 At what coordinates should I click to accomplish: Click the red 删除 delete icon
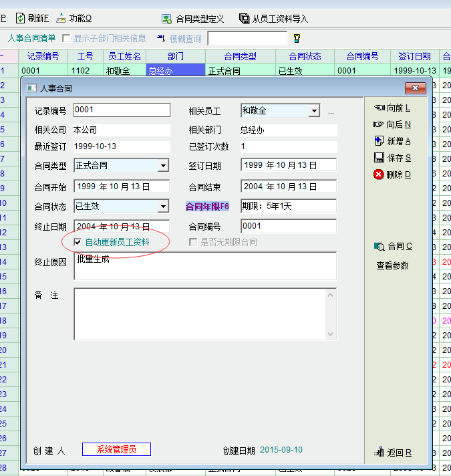point(379,174)
